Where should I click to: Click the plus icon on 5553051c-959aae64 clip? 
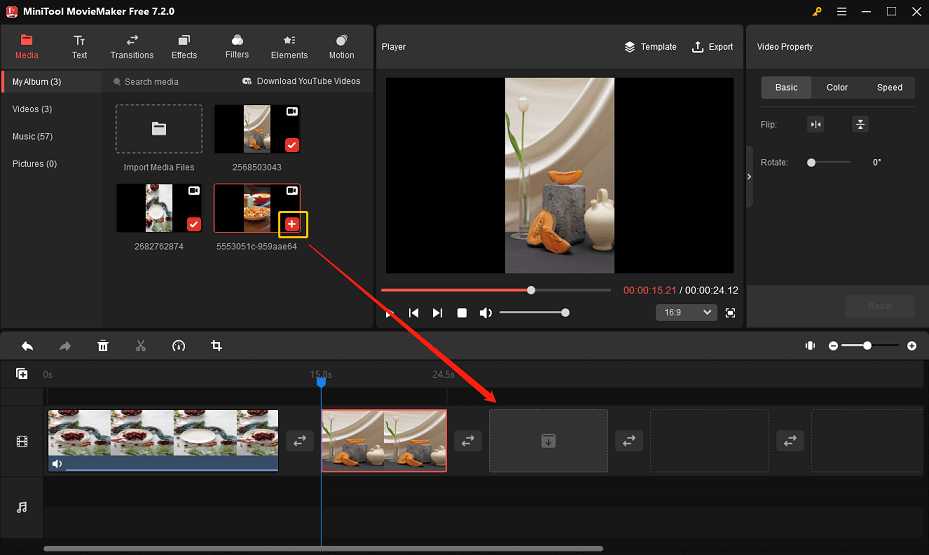pos(291,224)
